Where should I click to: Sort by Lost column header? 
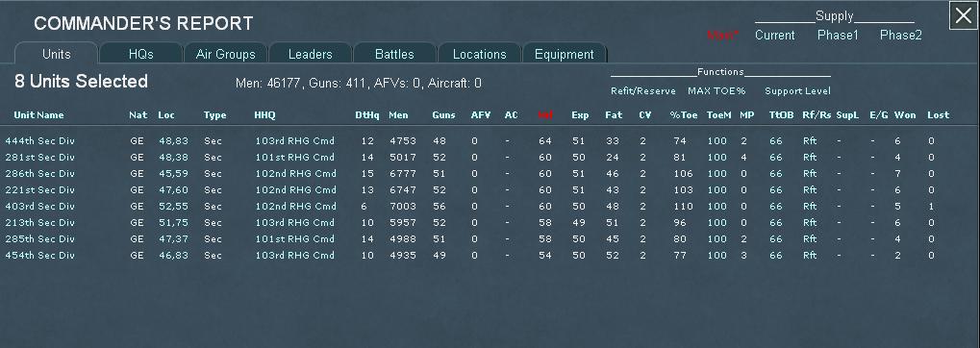[938, 115]
